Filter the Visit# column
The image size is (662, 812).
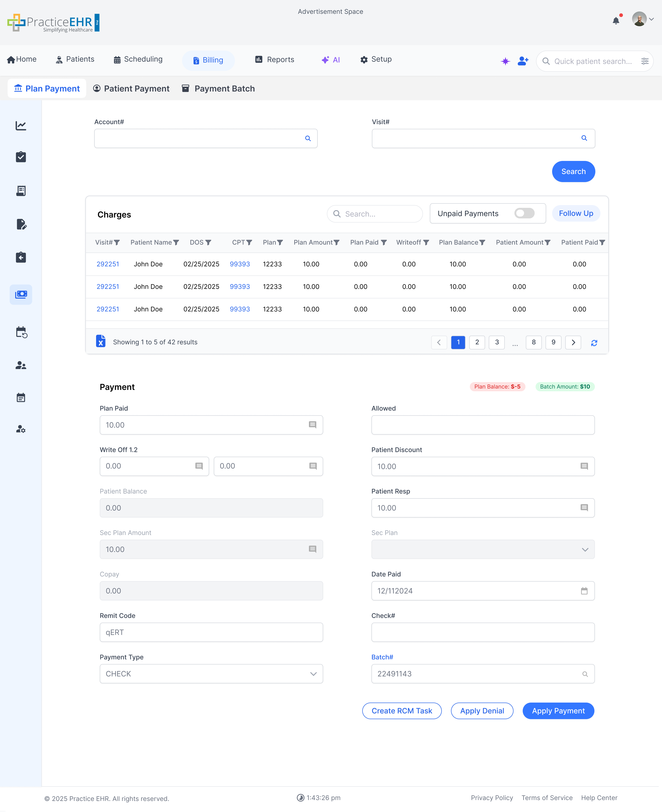pos(117,243)
